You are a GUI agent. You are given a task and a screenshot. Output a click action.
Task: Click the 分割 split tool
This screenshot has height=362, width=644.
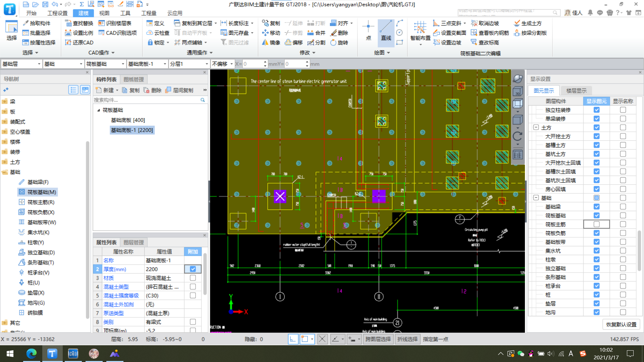[316, 43]
